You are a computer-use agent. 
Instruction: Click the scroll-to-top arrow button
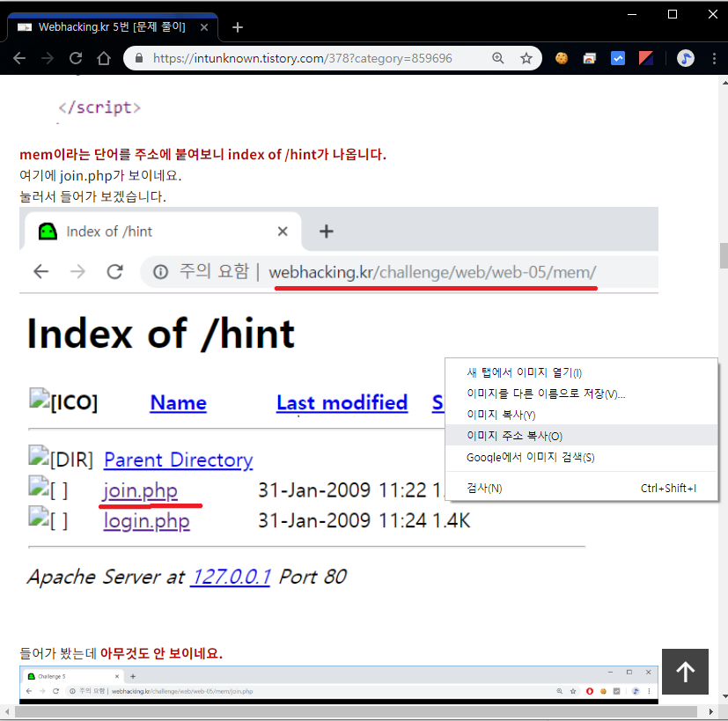pyautogui.click(x=685, y=672)
